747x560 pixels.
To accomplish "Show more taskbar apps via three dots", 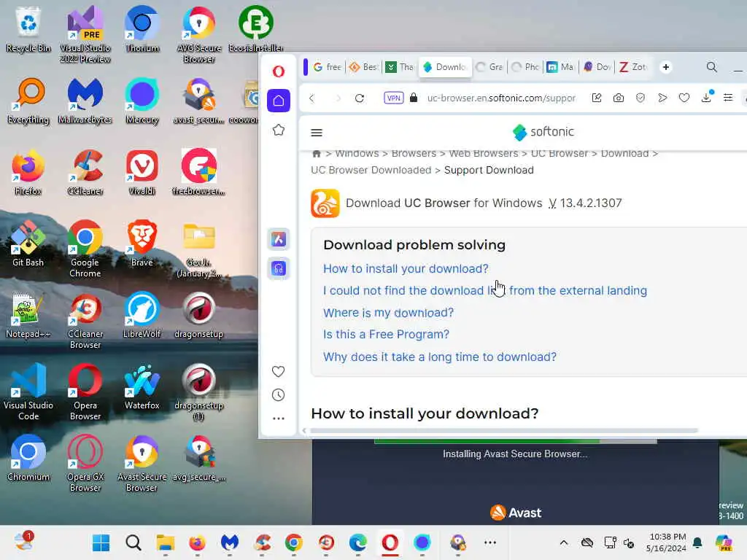I will [490, 542].
